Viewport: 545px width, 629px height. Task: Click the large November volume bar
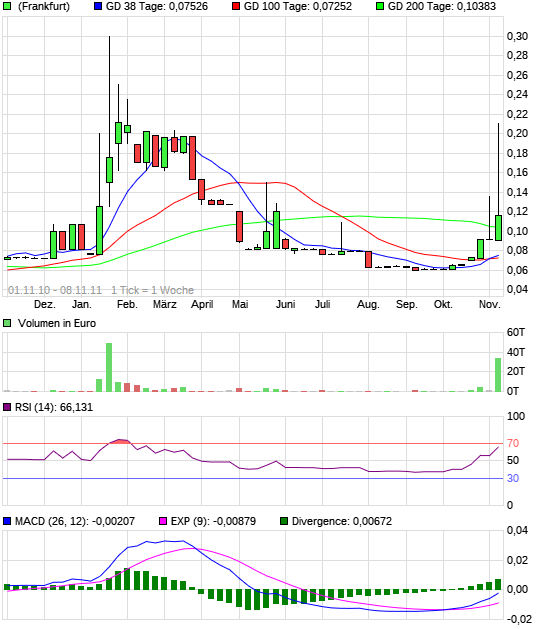pos(498,375)
